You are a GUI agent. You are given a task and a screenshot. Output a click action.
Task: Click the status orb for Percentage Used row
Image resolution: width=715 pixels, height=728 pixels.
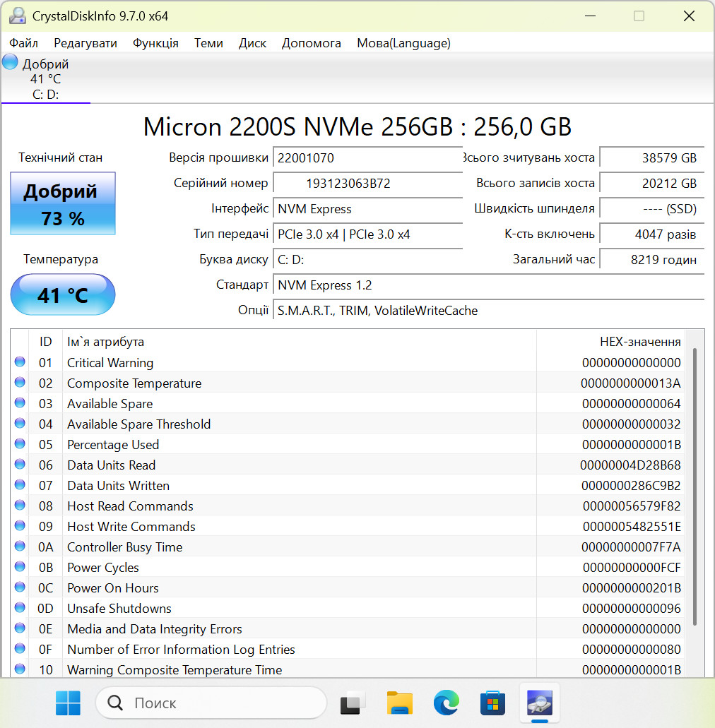(20, 443)
